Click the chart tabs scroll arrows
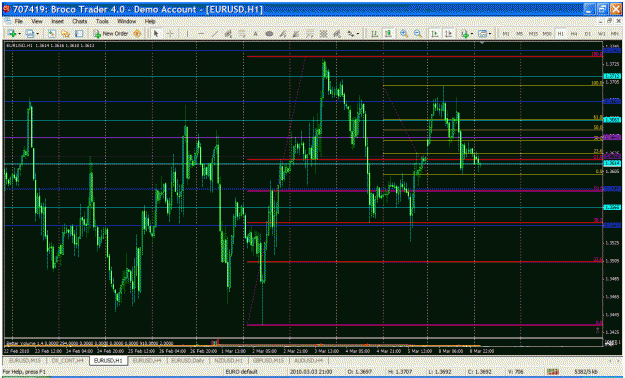Image resolution: width=625 pixels, height=378 pixels. [614, 361]
